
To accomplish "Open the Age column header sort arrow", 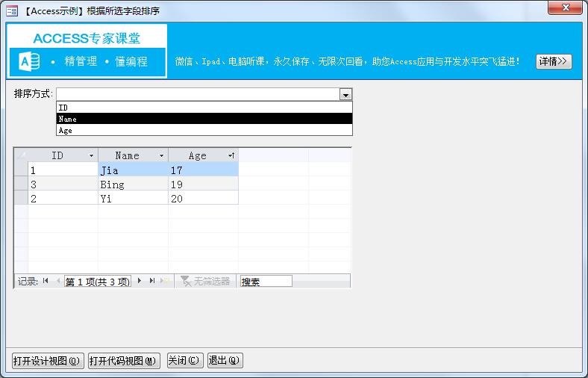I will (231, 155).
